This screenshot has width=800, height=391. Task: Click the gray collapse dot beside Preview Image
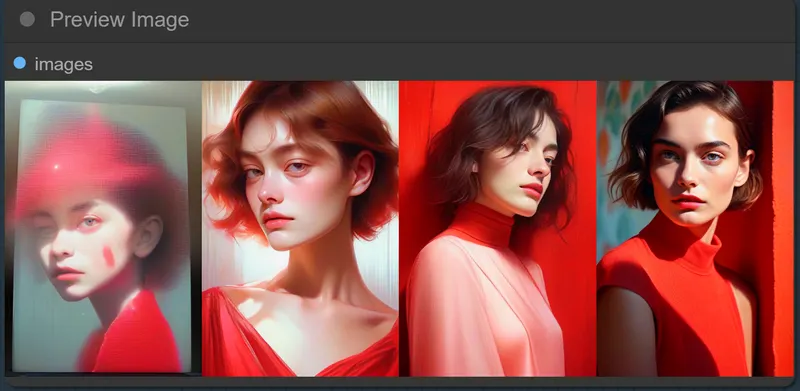[27, 19]
